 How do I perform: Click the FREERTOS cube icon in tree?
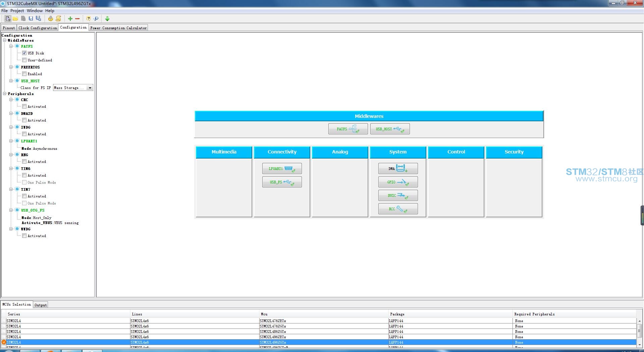(17, 67)
